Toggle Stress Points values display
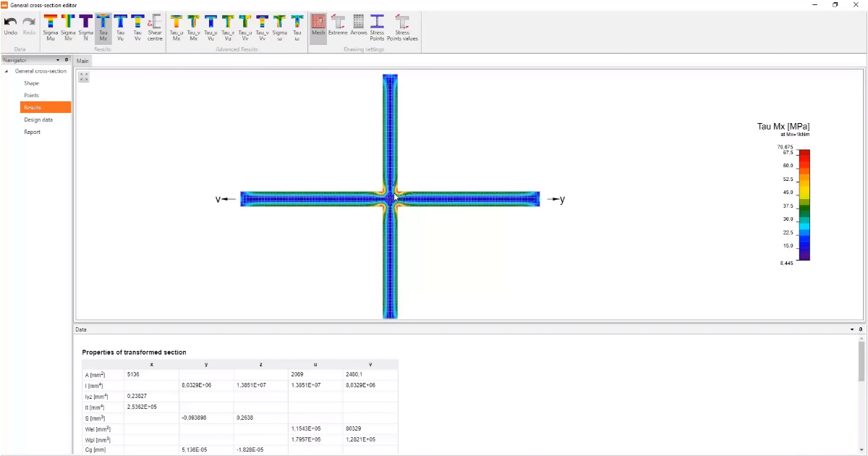This screenshot has height=456, width=868. pyautogui.click(x=402, y=28)
